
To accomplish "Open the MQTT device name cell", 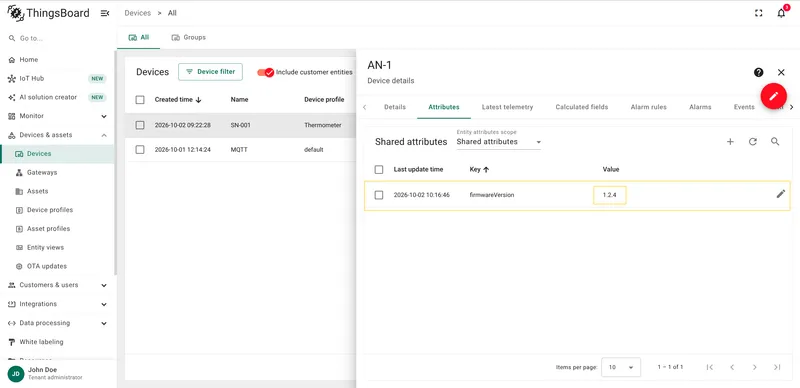I will click(x=239, y=150).
